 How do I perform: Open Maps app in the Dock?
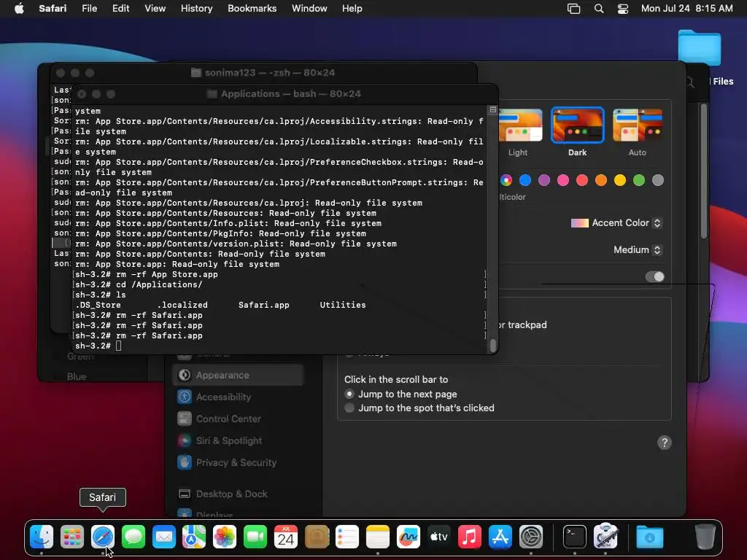(194, 537)
